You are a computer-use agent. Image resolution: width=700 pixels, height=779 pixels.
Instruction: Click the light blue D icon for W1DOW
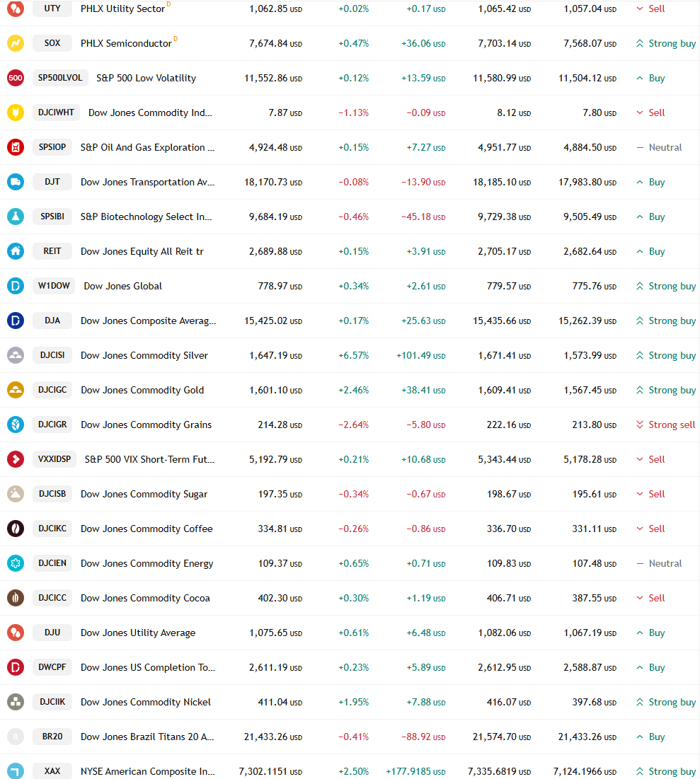point(16,286)
